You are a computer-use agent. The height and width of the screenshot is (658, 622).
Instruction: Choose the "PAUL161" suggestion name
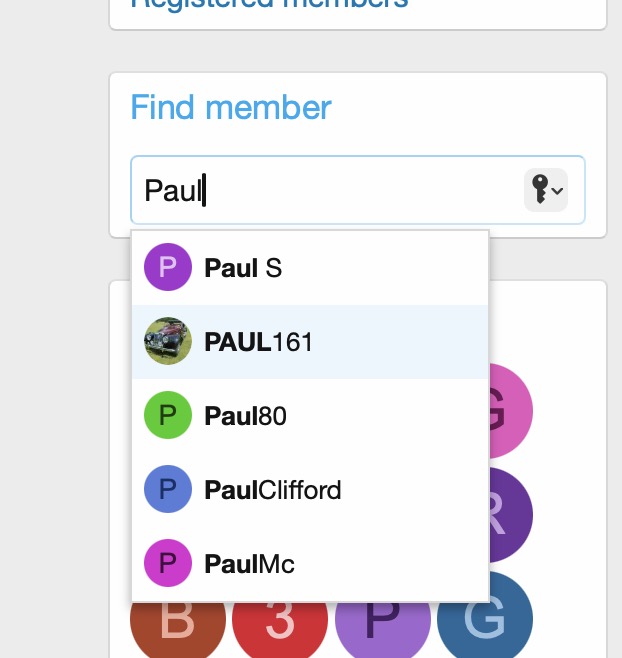[258, 342]
